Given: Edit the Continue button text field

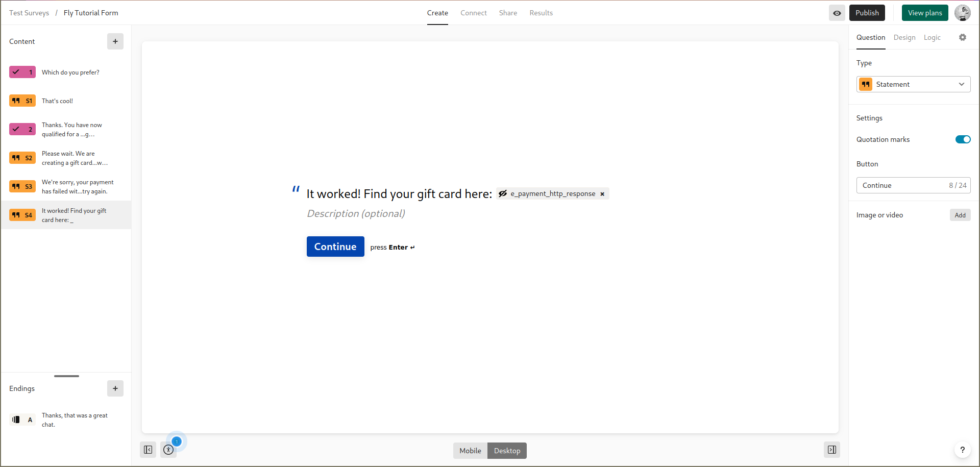Looking at the screenshot, I should click(914, 185).
